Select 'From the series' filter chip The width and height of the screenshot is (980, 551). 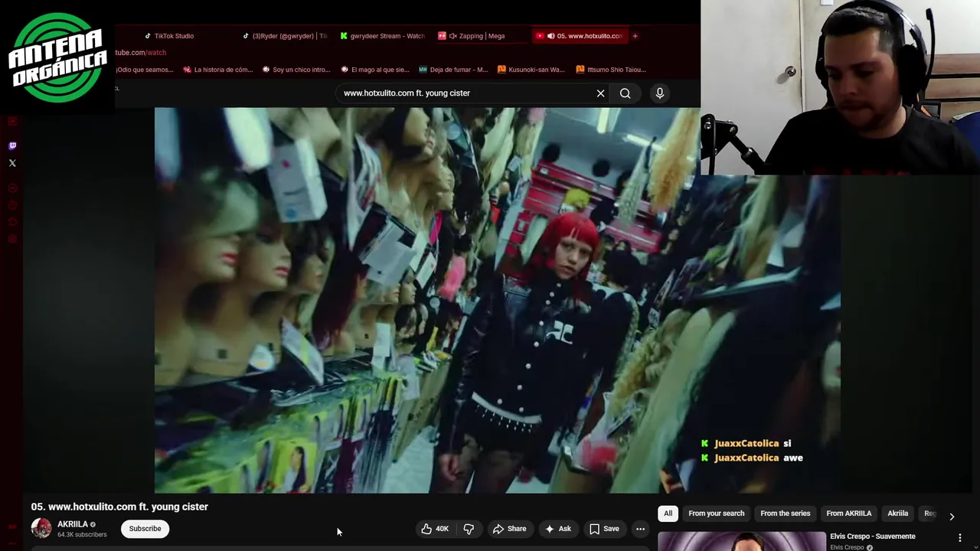(x=786, y=514)
